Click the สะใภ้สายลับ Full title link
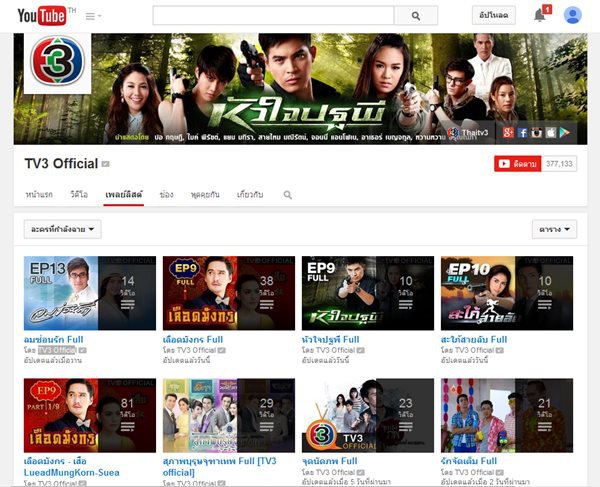The width and height of the screenshot is (600, 487). pos(474,339)
